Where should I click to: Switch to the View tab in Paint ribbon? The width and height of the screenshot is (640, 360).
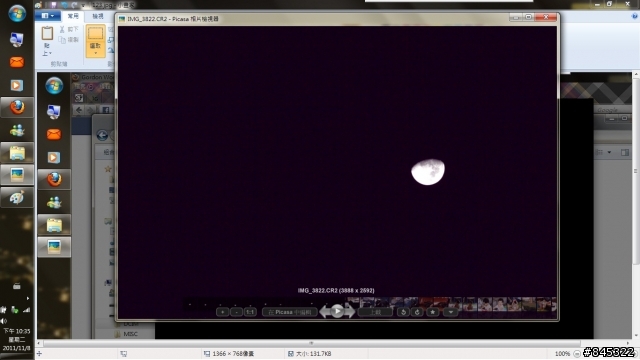pyautogui.click(x=98, y=16)
